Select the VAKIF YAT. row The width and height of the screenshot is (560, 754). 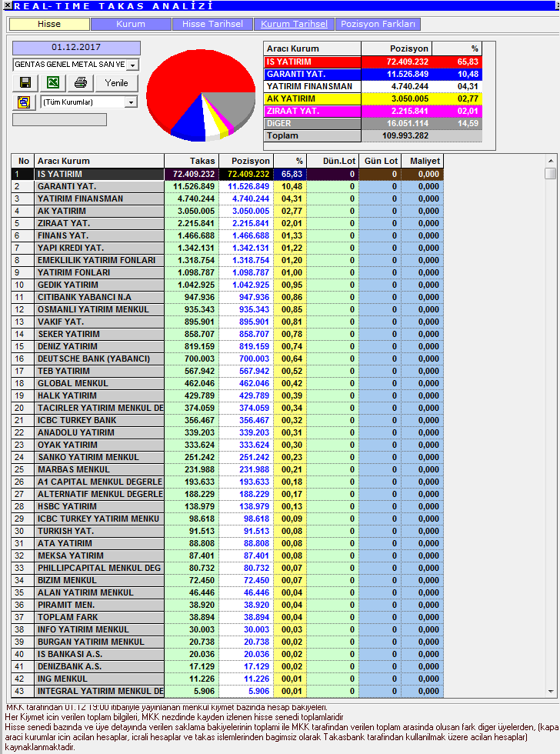(x=227, y=322)
